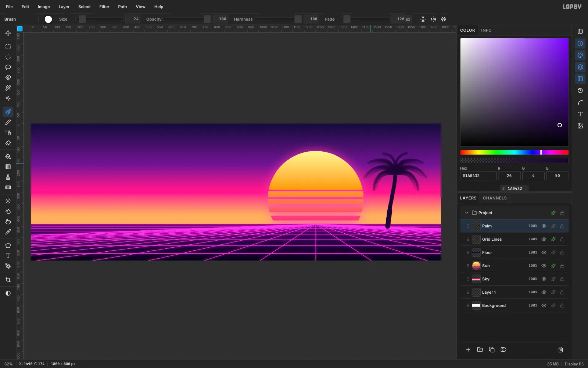The width and height of the screenshot is (588, 368).
Task: Select the elliptical marquee tool
Action: point(8,57)
